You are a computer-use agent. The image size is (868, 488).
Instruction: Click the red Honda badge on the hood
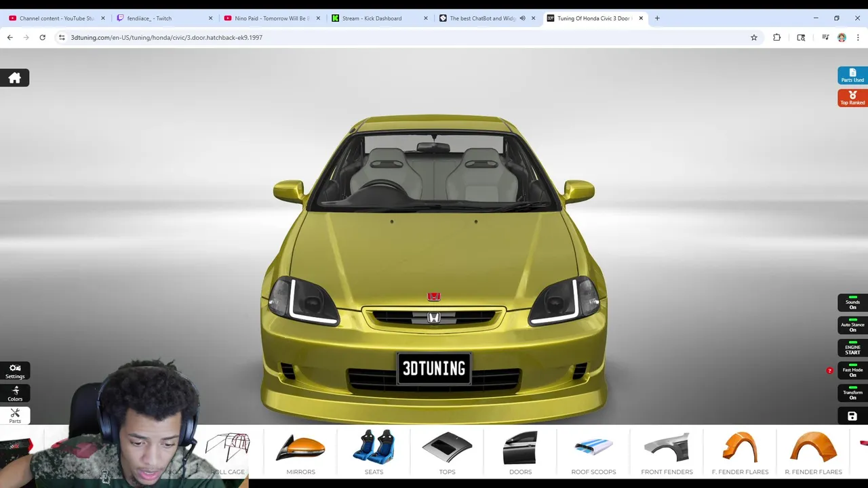click(x=434, y=297)
